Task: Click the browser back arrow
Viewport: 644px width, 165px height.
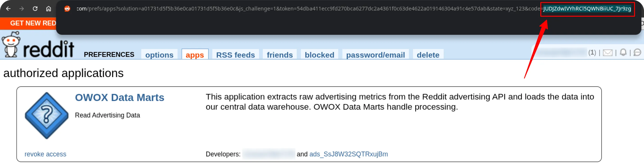Action: tap(8, 9)
